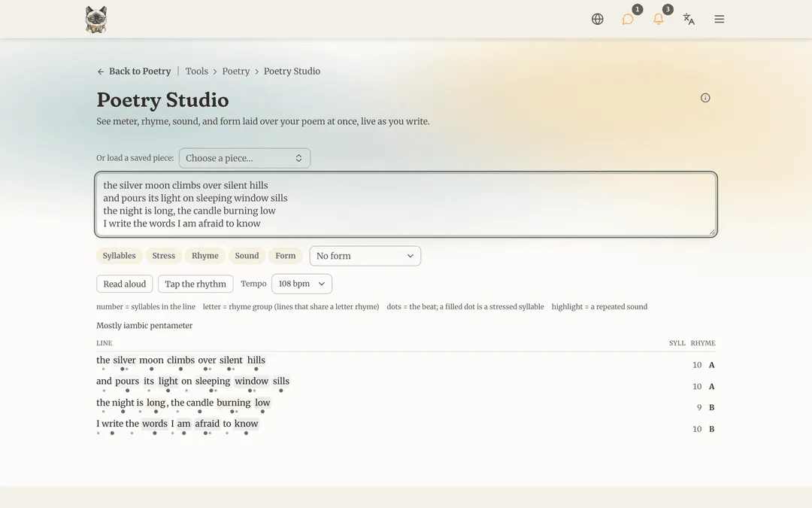Click the LINE column header
812x508 pixels.
tap(104, 343)
